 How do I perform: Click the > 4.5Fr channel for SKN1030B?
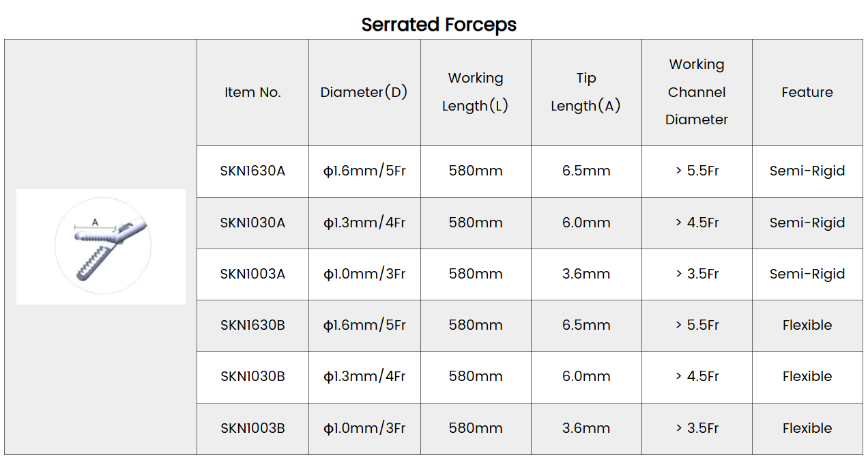point(697,376)
